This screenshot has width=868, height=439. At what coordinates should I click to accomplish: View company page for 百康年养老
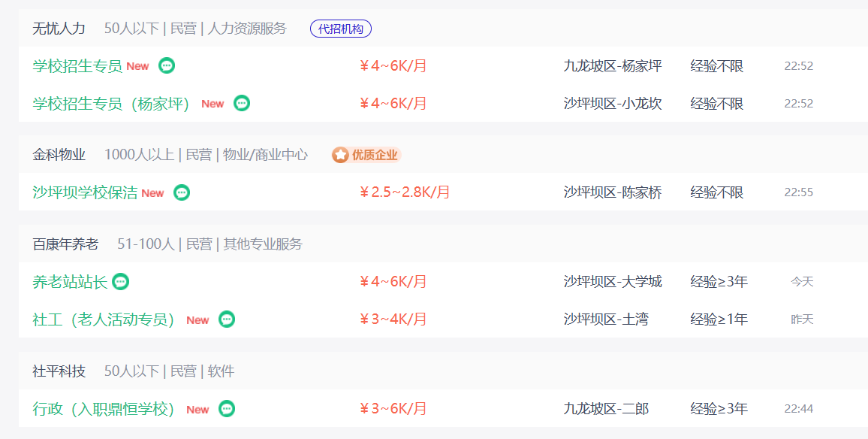65,244
